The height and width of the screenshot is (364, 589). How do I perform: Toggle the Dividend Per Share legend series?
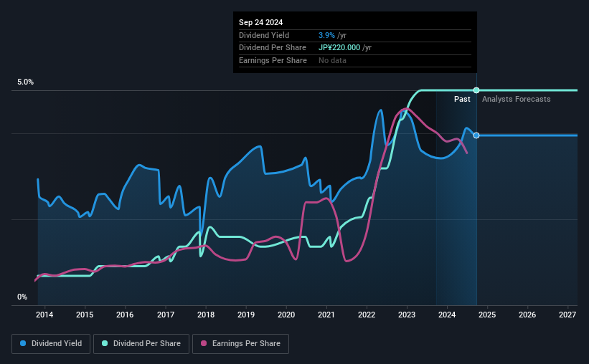click(141, 344)
